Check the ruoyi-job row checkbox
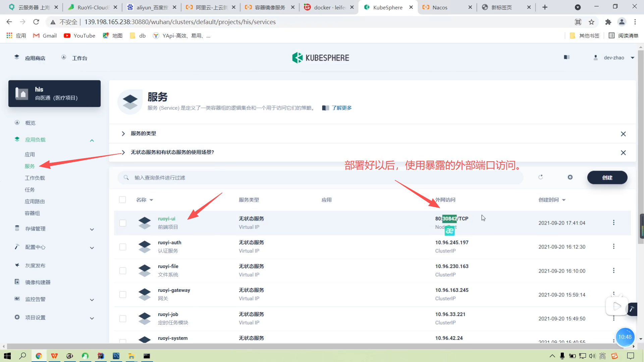 pos(123,319)
